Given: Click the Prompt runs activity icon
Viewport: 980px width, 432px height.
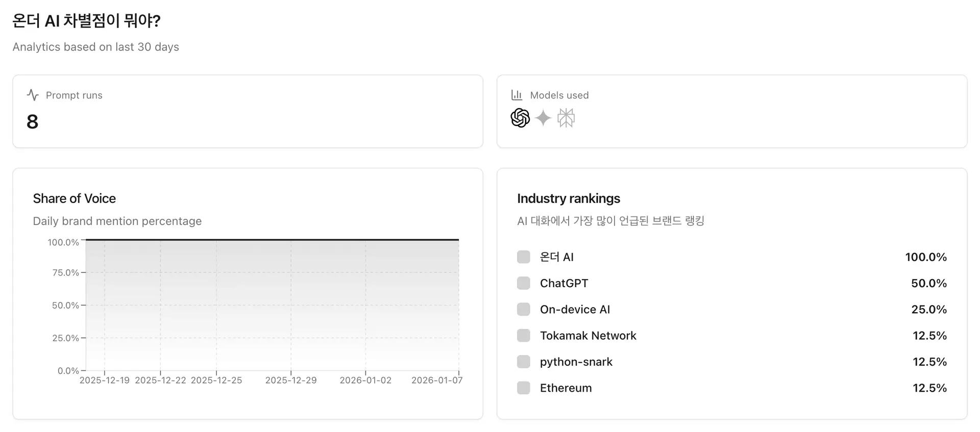Looking at the screenshot, I should point(33,95).
